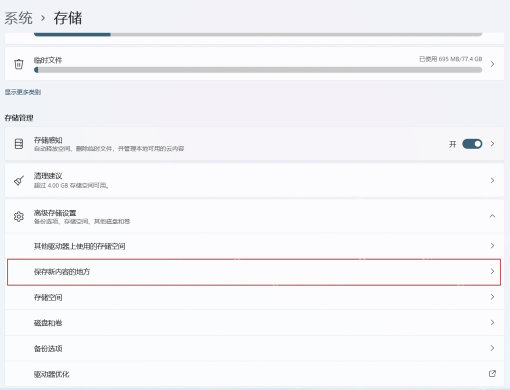Click the 清理建议 title text
The image size is (510, 390).
48,176
